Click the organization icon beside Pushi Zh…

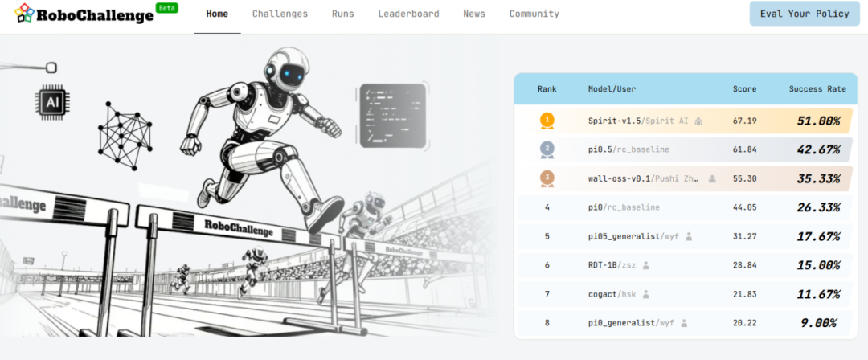pos(712,178)
